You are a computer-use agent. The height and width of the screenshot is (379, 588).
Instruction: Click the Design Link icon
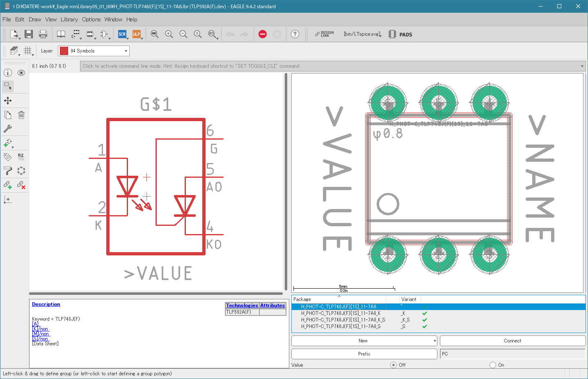[x=325, y=34]
